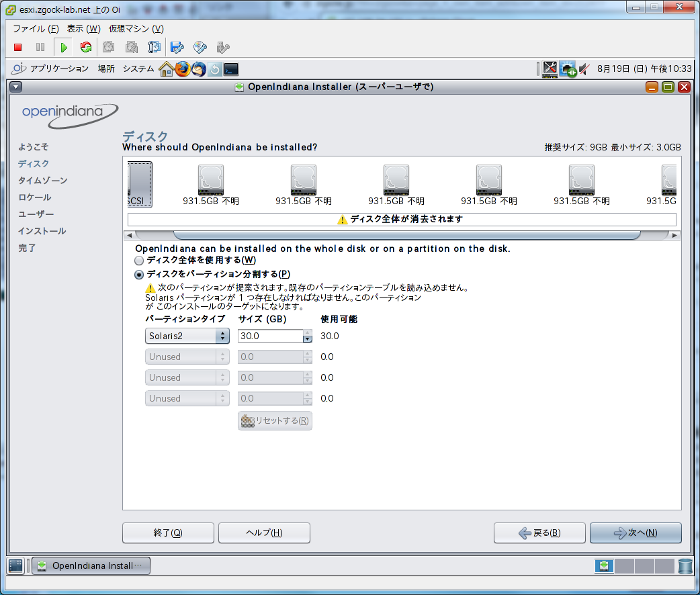Viewport: 700px width, 595px height.
Task: Open the 場所 panel menu
Action: [106, 68]
